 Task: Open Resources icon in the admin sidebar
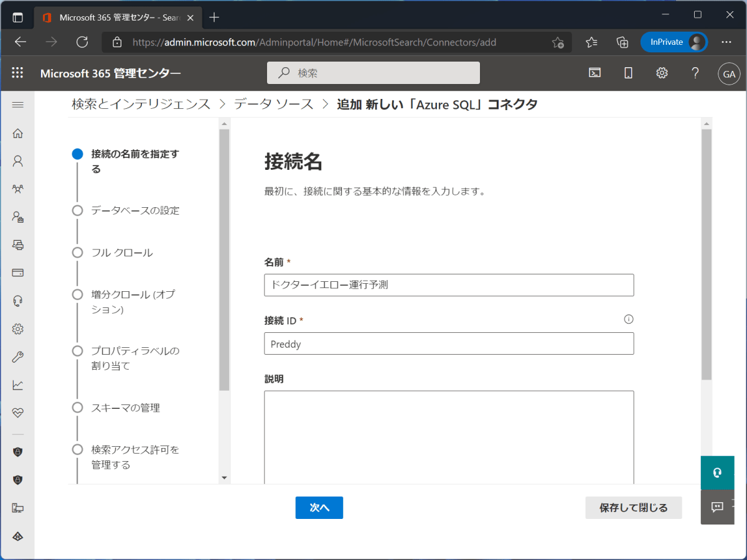pos(17,245)
